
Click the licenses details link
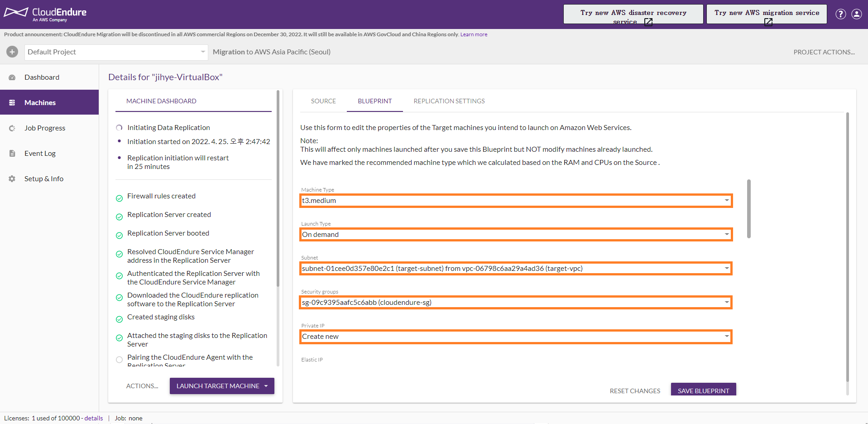pos(94,418)
